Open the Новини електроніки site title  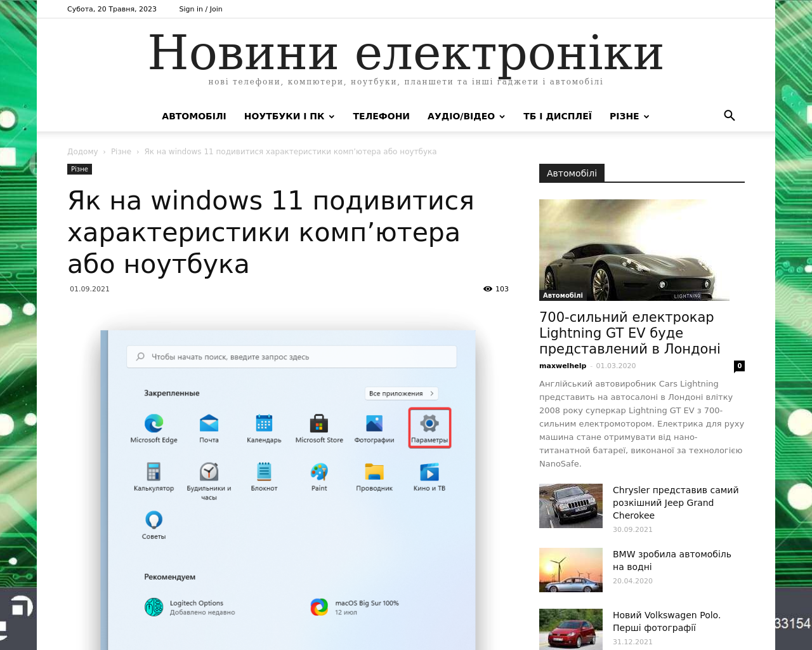(406, 53)
